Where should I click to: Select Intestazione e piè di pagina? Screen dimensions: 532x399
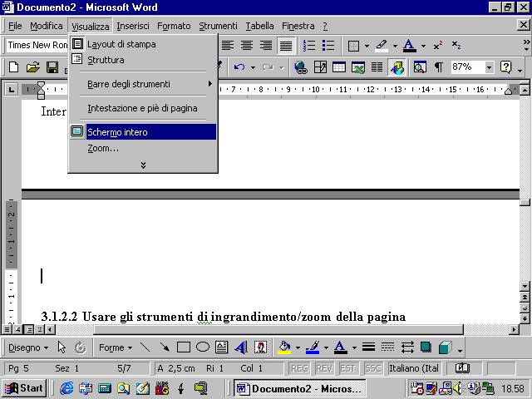[143, 108]
